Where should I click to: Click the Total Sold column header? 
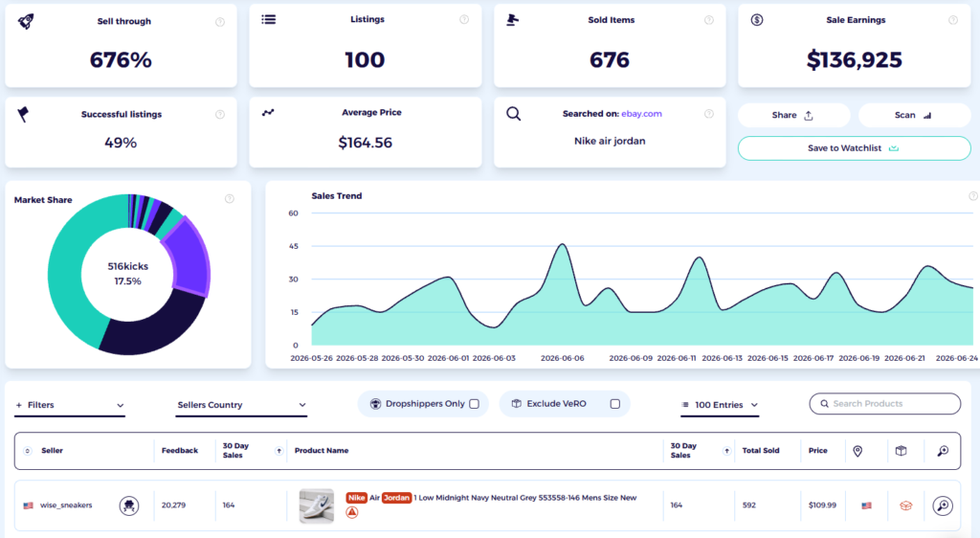[761, 451]
